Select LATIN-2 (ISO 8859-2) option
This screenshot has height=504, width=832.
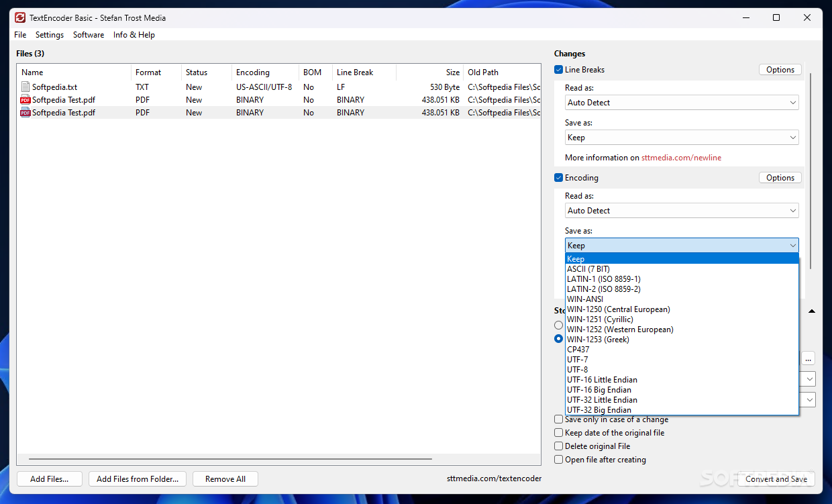coord(682,289)
